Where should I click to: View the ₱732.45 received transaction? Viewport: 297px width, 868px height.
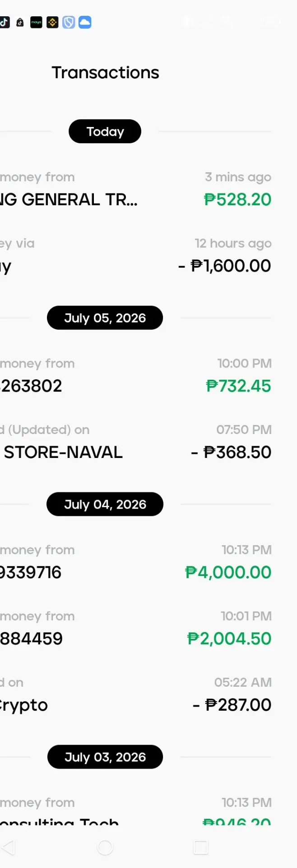pyautogui.click(x=135, y=376)
